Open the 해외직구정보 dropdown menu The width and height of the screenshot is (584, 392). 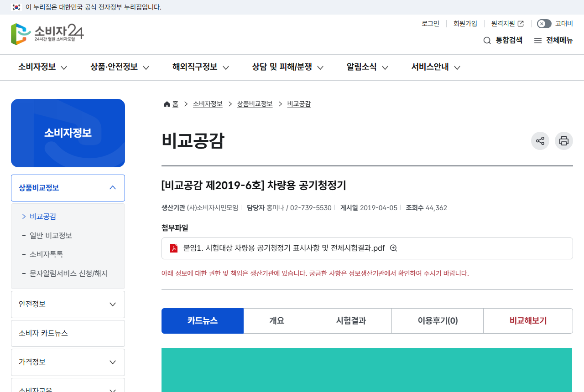[201, 67]
